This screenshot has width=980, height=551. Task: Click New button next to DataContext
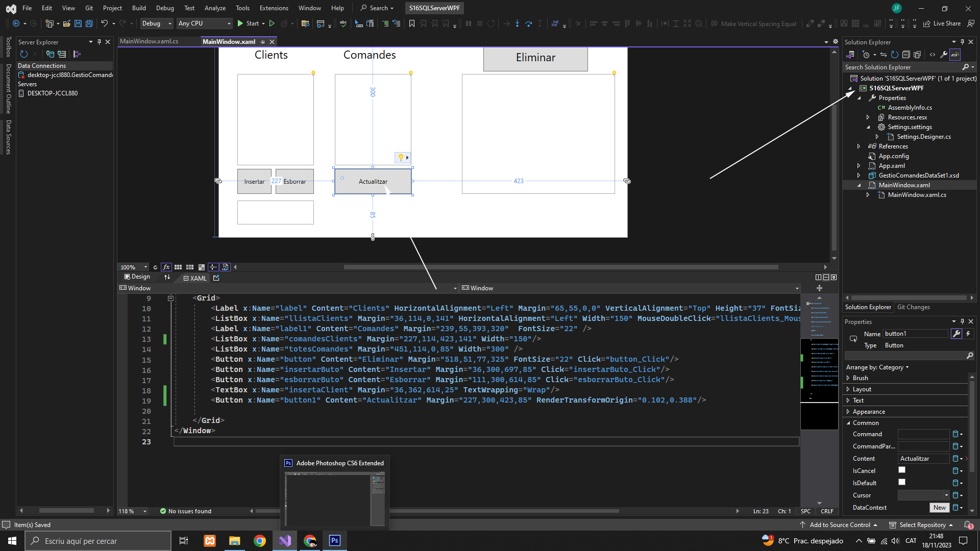(x=939, y=508)
